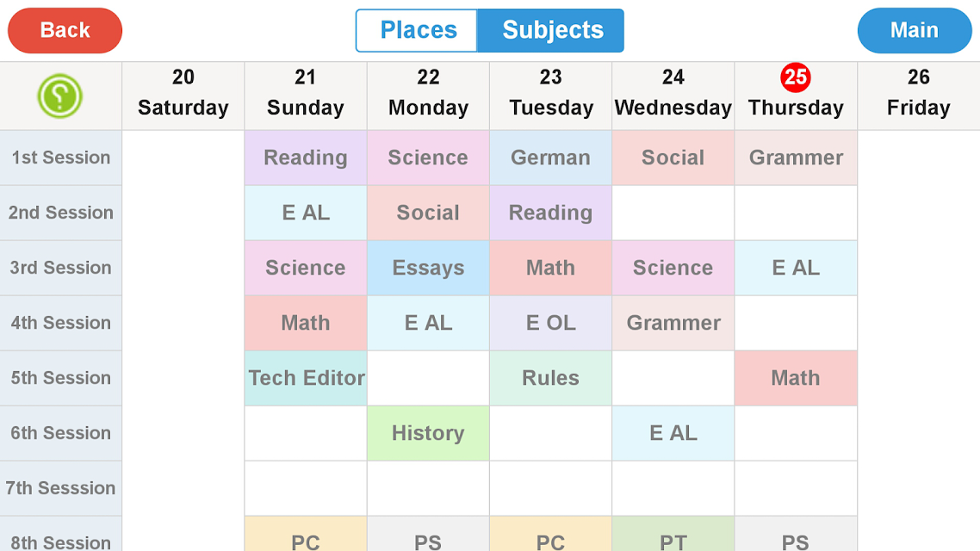Go back with the red Back button
Image resolution: width=980 pixels, height=551 pixels.
(x=65, y=30)
